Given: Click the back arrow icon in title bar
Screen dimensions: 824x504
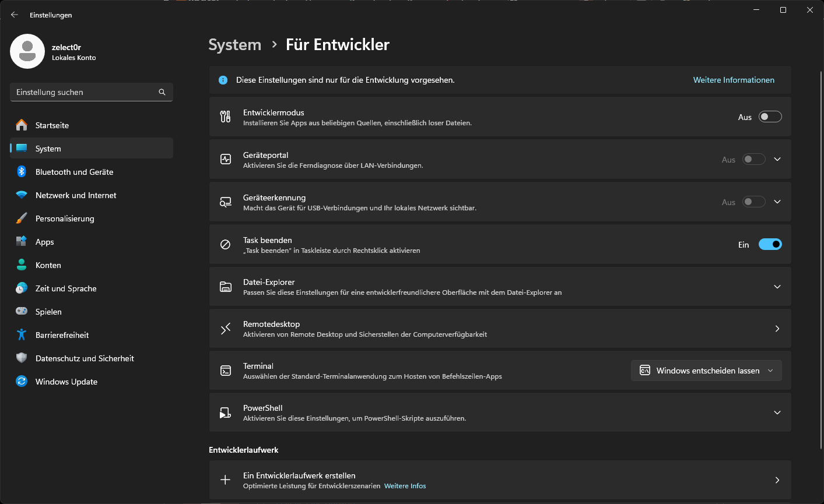Looking at the screenshot, I should tap(15, 15).
